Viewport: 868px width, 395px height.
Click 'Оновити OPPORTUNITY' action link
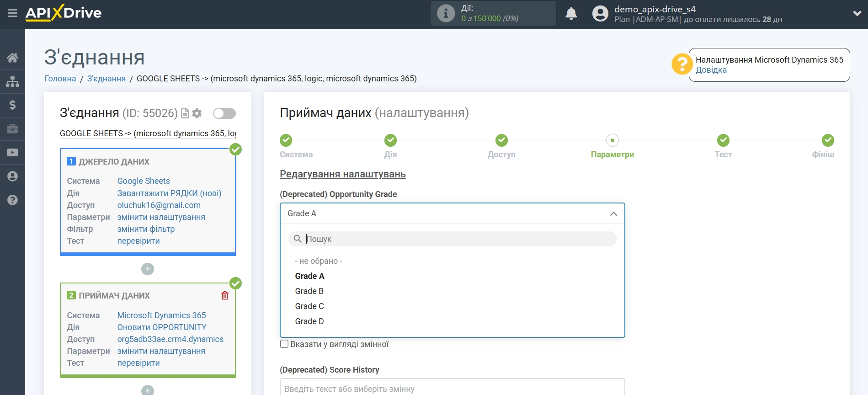162,327
